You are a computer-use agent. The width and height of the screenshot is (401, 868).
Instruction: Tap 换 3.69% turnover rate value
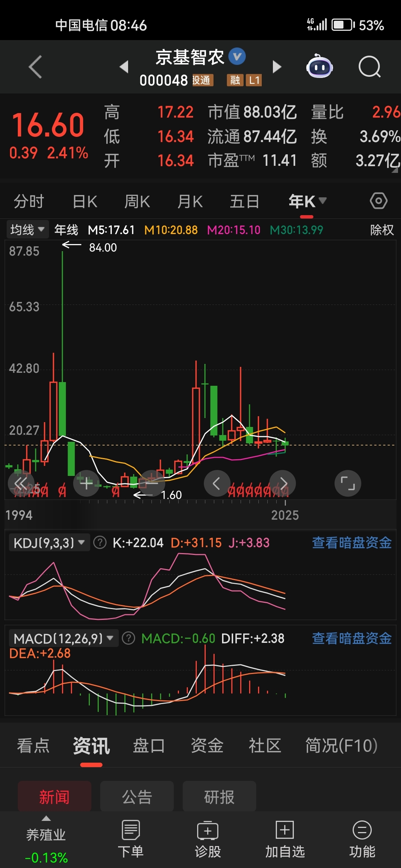coord(356,137)
